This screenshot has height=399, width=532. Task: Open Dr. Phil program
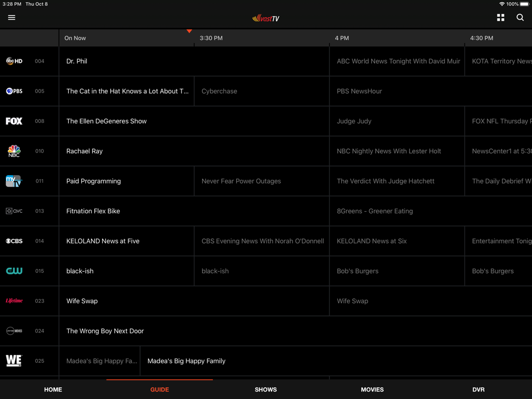pos(194,61)
